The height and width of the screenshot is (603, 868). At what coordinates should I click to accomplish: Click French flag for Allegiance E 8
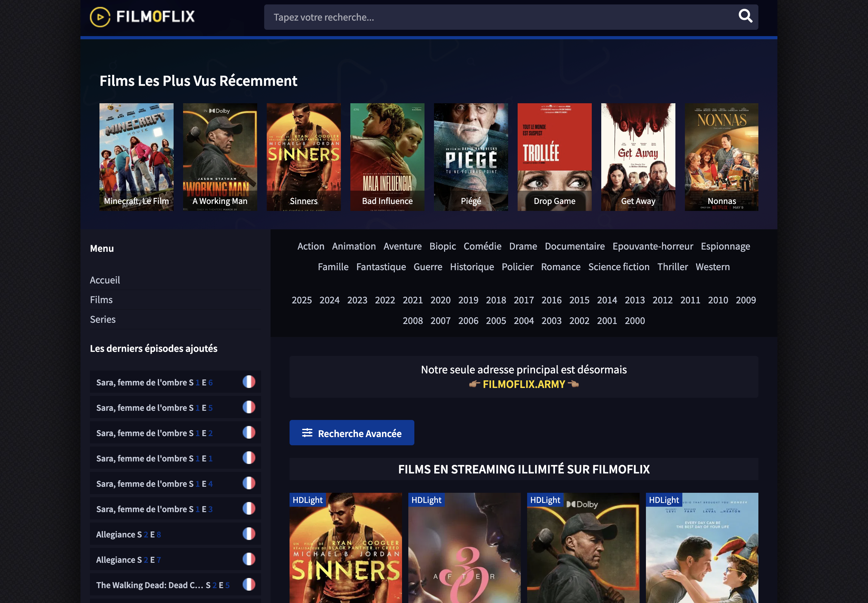point(249,533)
